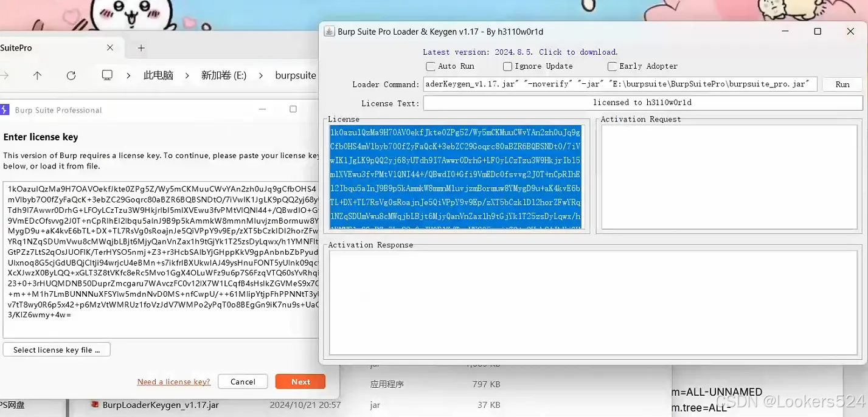The height and width of the screenshot is (417, 868).
Task: Click the 应用程序 file type cell
Action: coord(387,384)
